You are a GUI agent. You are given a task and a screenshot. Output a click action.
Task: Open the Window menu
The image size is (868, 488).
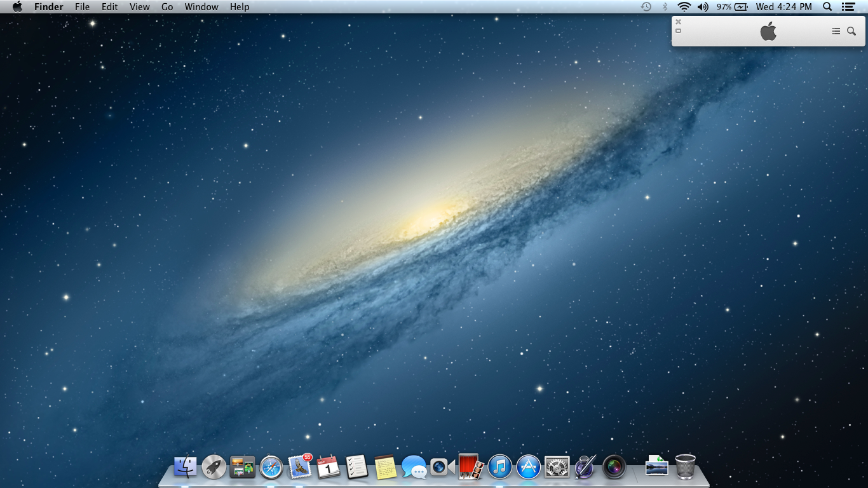[201, 7]
